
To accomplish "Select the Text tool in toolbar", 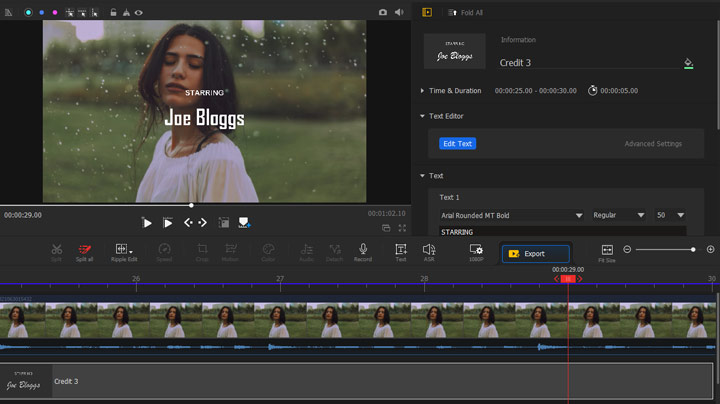I will 400,249.
